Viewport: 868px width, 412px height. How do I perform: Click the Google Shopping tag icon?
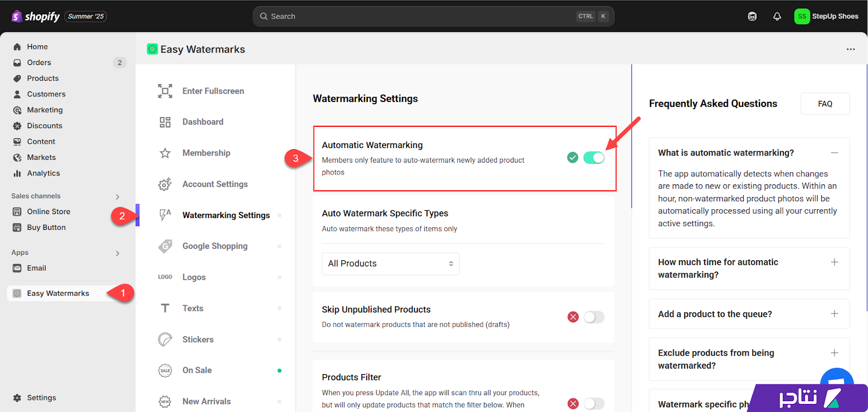tap(165, 246)
